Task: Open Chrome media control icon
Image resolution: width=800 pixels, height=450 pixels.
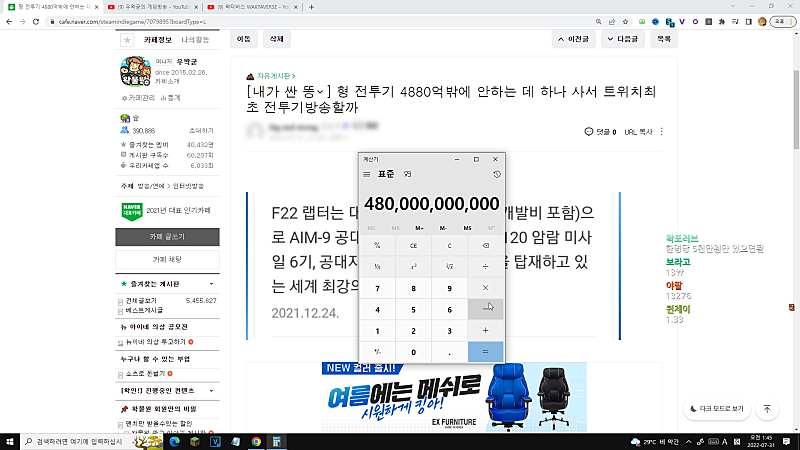Action: tap(735, 22)
